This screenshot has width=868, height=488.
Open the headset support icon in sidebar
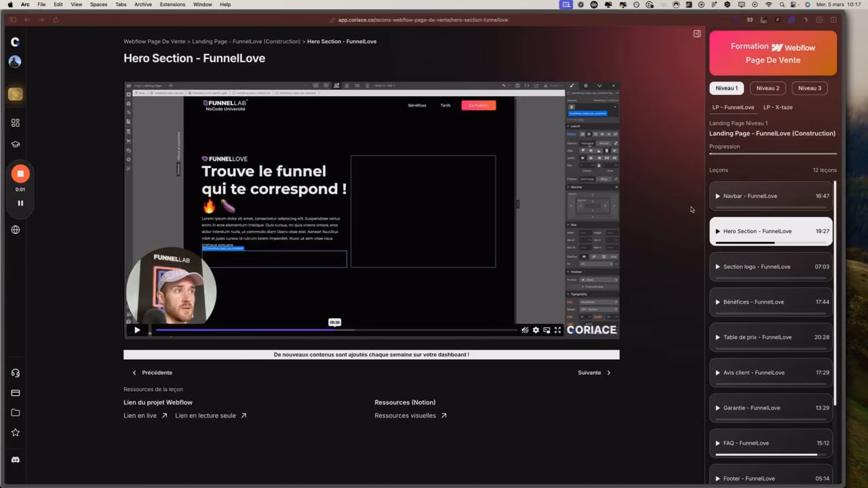[x=15, y=373]
